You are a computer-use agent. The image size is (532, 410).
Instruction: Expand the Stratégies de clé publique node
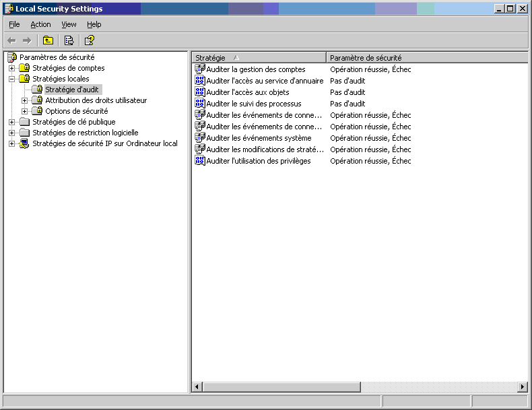tap(11, 122)
